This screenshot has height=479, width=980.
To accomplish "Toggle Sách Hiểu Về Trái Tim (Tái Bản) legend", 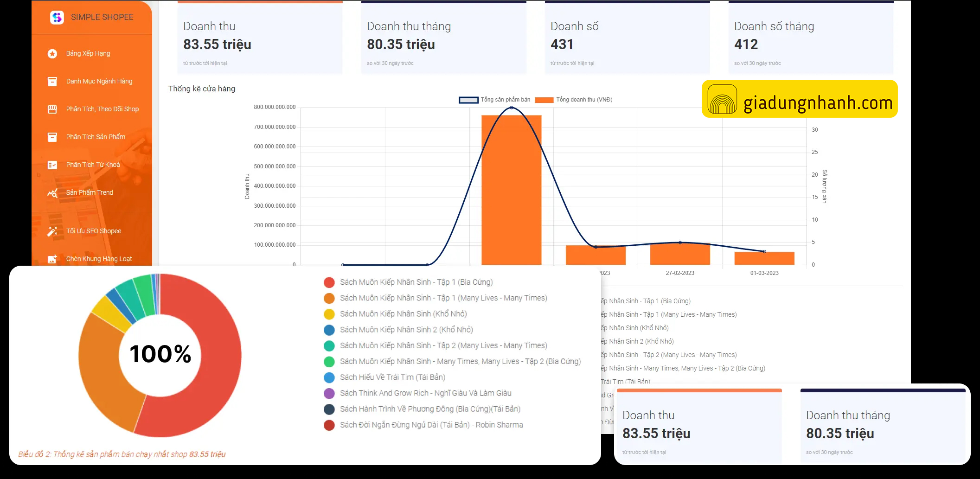I will [384, 377].
